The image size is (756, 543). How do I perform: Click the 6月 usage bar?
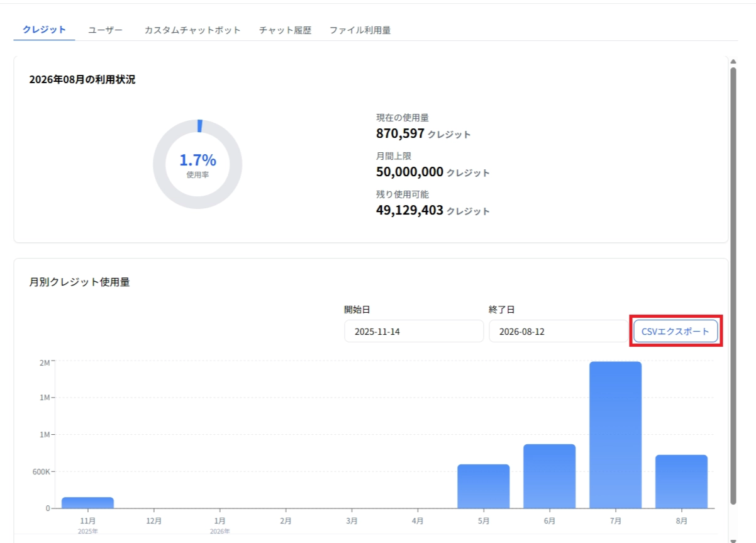point(550,476)
